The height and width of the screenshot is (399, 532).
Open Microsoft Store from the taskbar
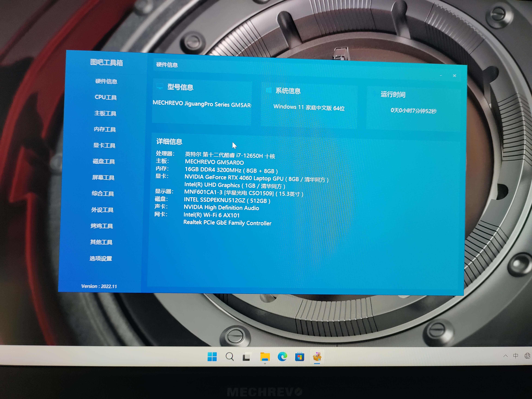(x=299, y=356)
